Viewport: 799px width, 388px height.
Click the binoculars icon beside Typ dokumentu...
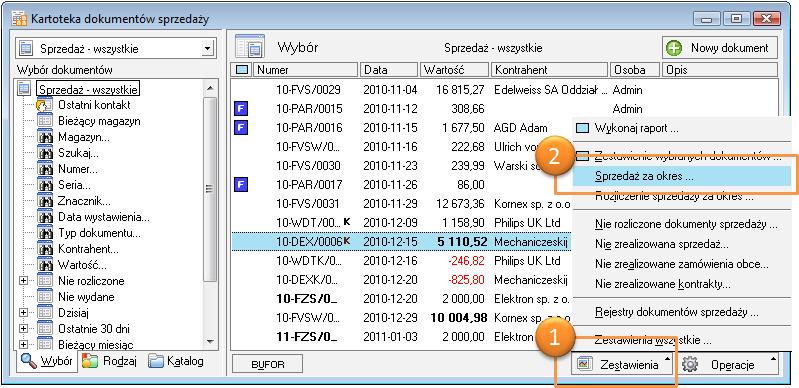tap(45, 234)
